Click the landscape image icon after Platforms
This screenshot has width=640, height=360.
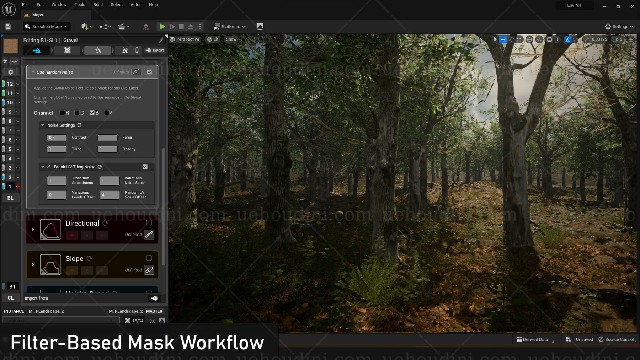[x=260, y=27]
